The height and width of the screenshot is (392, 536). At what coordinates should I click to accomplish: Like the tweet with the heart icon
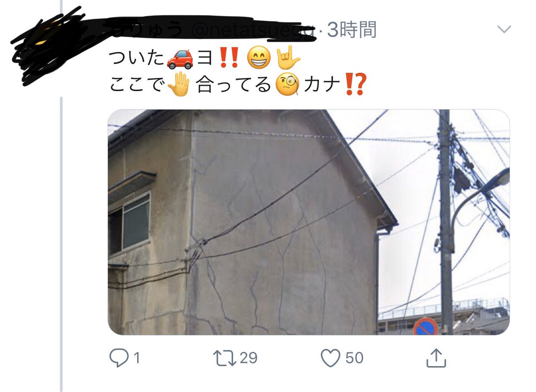331,358
